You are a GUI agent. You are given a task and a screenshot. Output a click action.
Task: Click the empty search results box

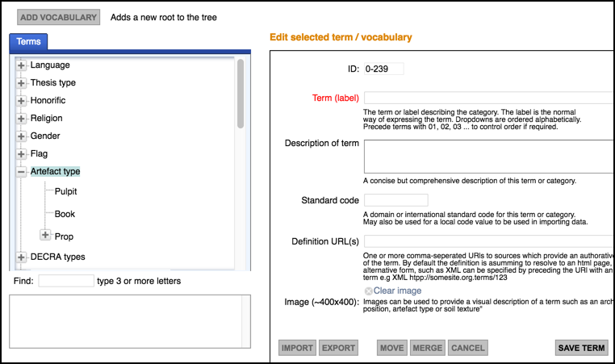[x=130, y=322]
